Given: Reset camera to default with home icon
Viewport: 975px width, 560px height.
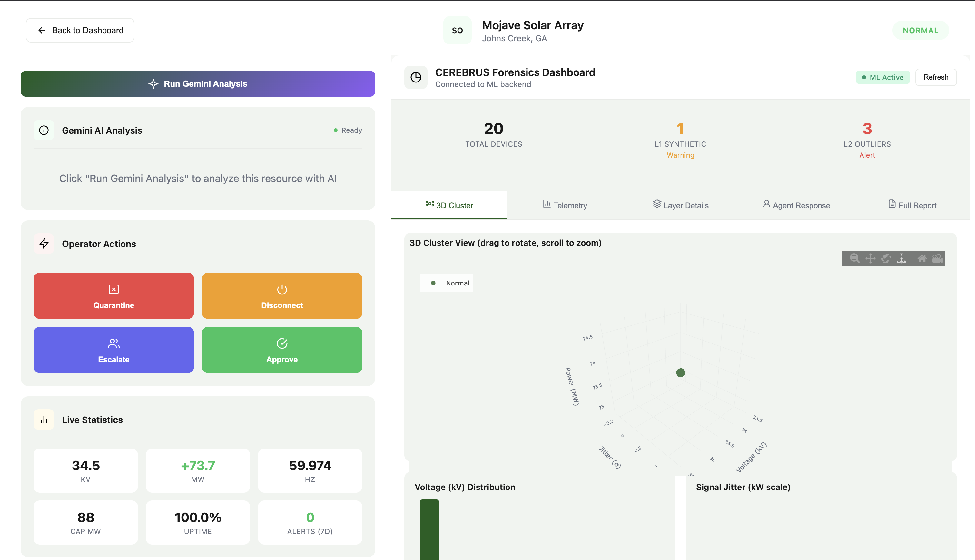Looking at the screenshot, I should [922, 258].
